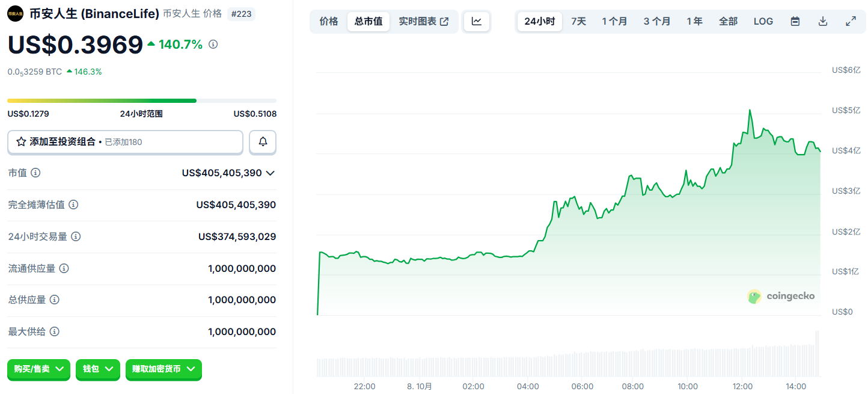Click the US$0.5108 24h high value
Screen dimensions: 868x394
coord(255,114)
